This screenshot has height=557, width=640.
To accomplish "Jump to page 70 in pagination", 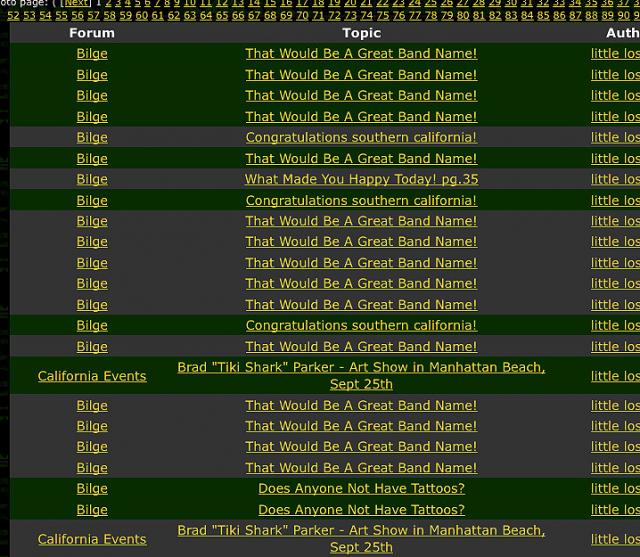I will coord(302,15).
